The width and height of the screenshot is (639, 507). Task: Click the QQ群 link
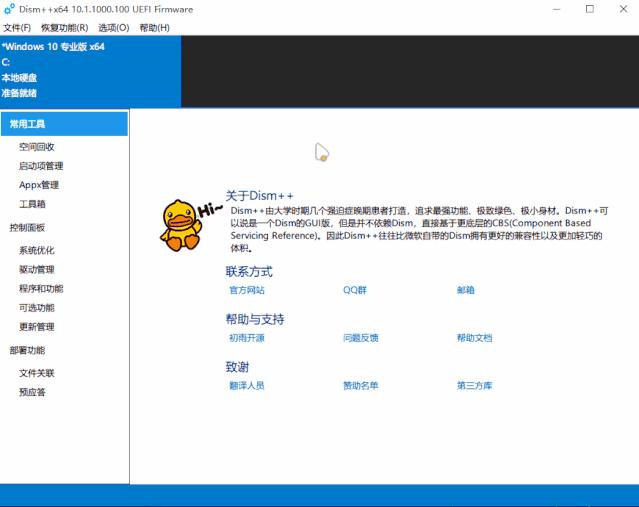[x=355, y=290]
